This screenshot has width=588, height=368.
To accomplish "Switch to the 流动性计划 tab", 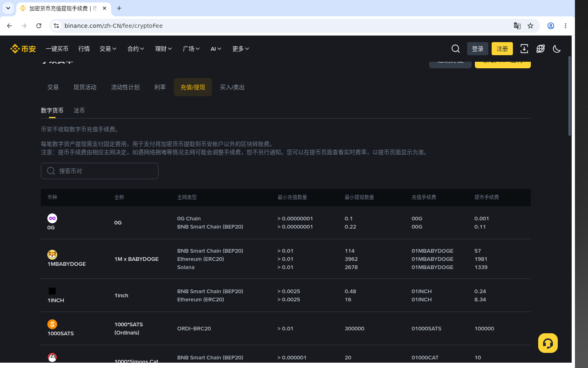I will [x=125, y=87].
